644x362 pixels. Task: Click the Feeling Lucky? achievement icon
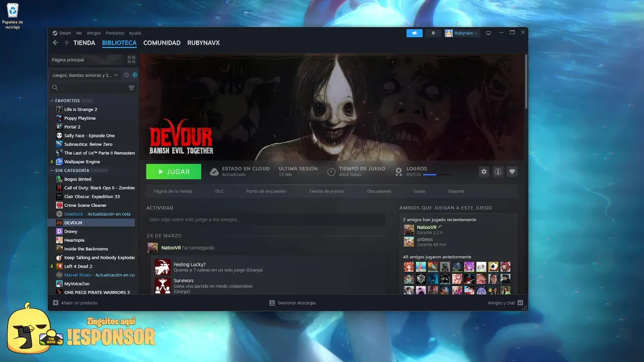click(x=163, y=267)
